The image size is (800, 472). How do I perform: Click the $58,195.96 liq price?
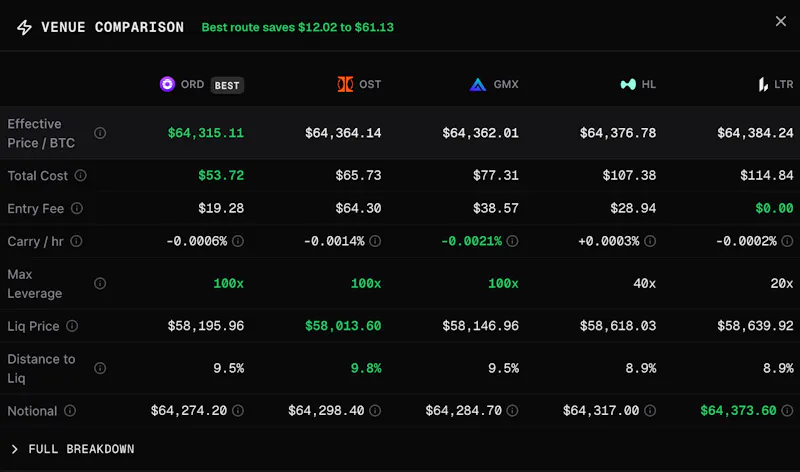click(206, 326)
